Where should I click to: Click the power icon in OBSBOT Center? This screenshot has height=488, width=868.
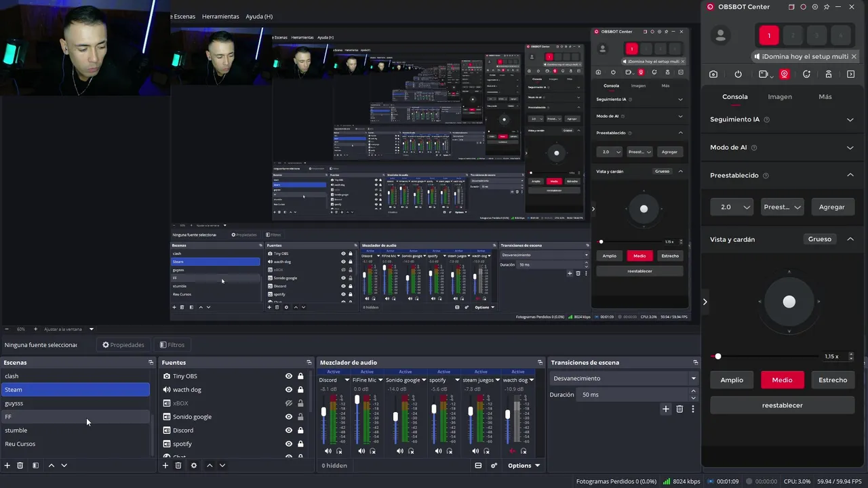coord(738,75)
